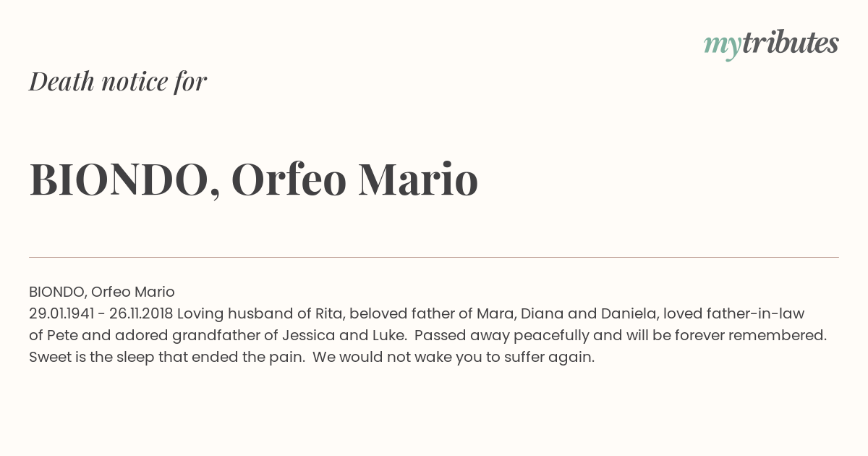This screenshot has height=456, width=868.
Task: Click the large BIONDO, Orfeo Mario title
Action: click(254, 180)
